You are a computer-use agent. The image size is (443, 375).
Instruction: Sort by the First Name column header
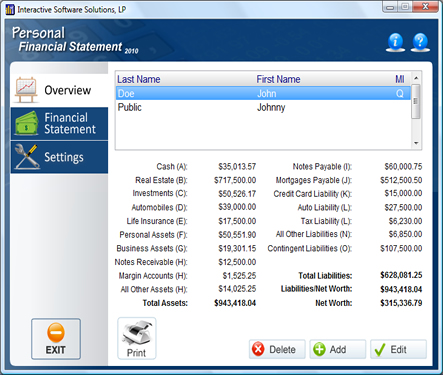pyautogui.click(x=278, y=79)
